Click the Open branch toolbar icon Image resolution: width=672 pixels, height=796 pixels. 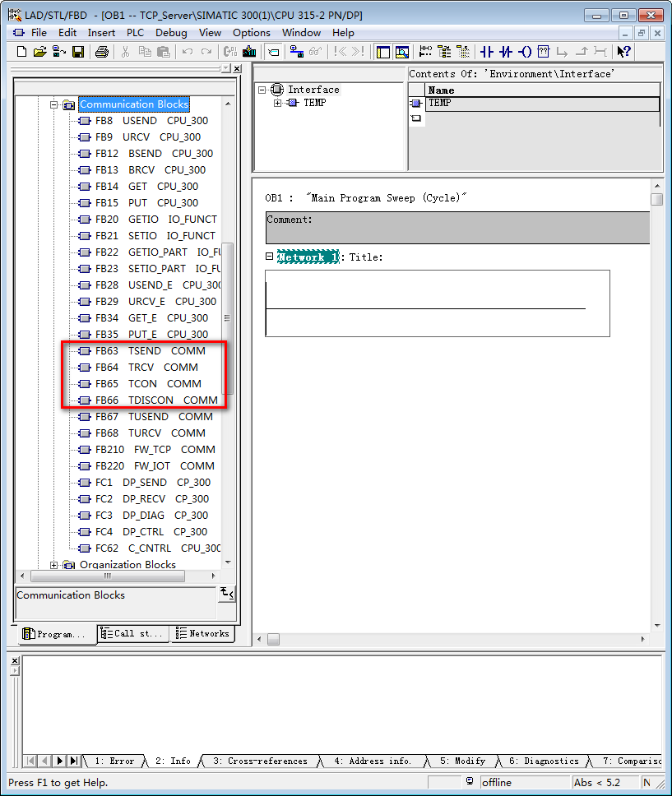click(563, 51)
